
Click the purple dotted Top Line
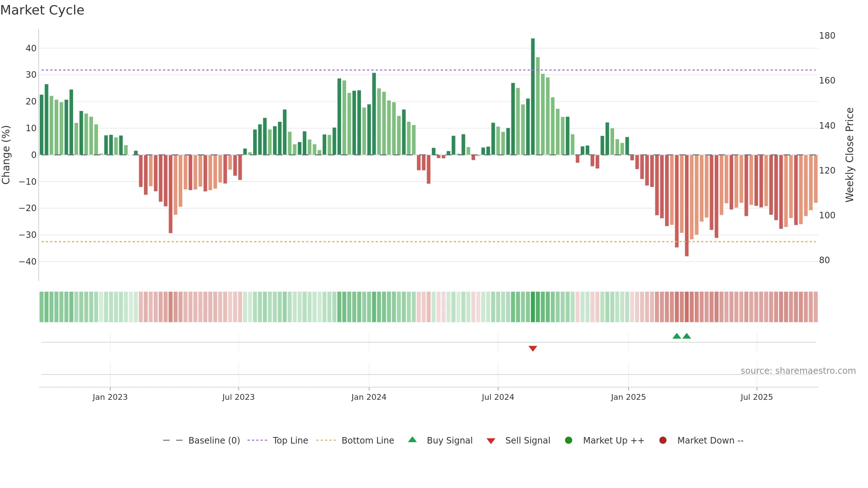(429, 70)
